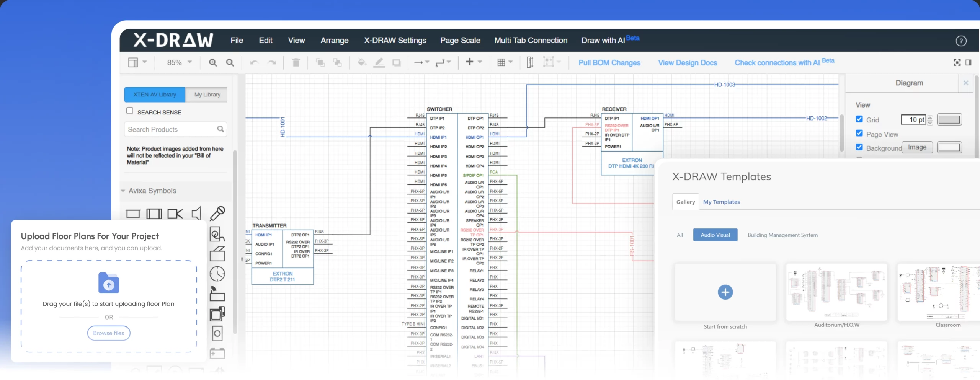Toggle the Grid checkbox
Image resolution: width=980 pixels, height=380 pixels.
point(859,119)
